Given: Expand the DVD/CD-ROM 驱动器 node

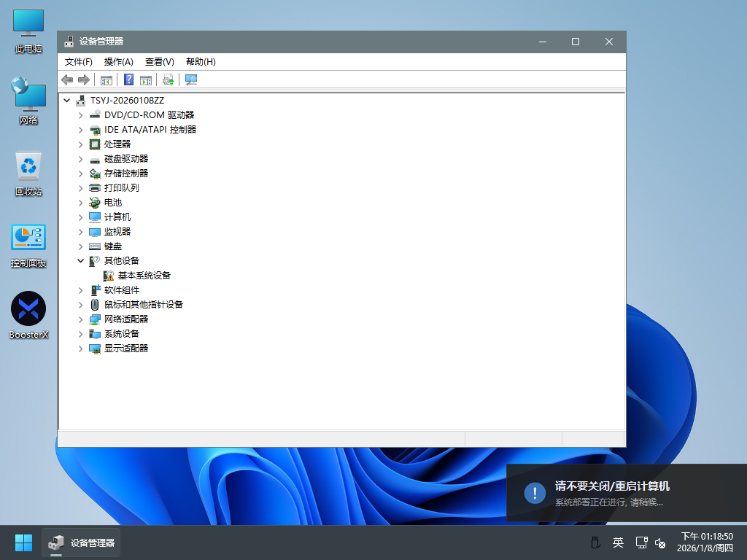Looking at the screenshot, I should (81, 115).
